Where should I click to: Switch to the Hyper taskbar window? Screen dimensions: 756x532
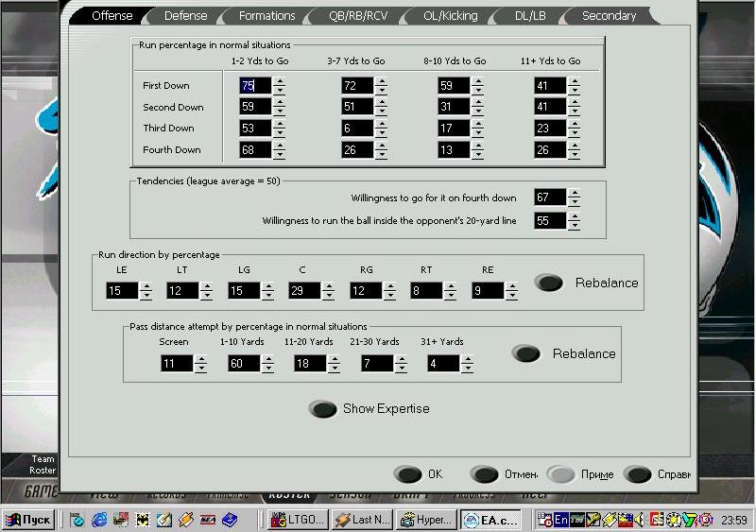click(x=425, y=520)
